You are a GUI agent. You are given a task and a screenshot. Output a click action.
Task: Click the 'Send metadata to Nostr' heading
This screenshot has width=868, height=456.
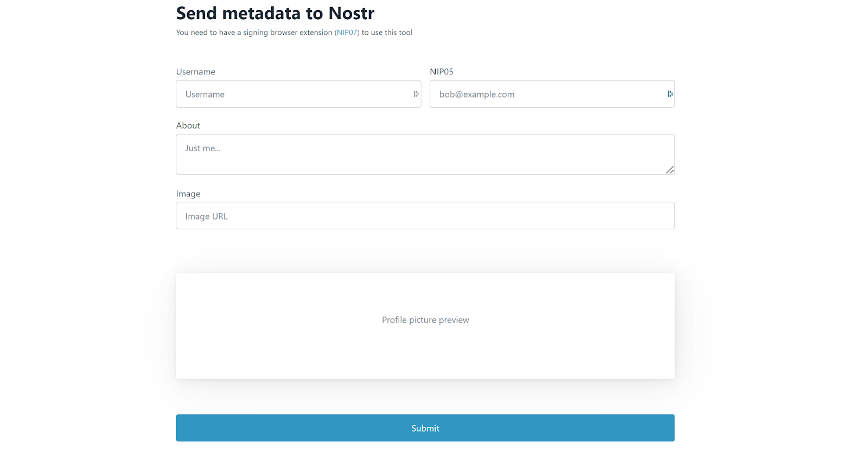point(275,13)
